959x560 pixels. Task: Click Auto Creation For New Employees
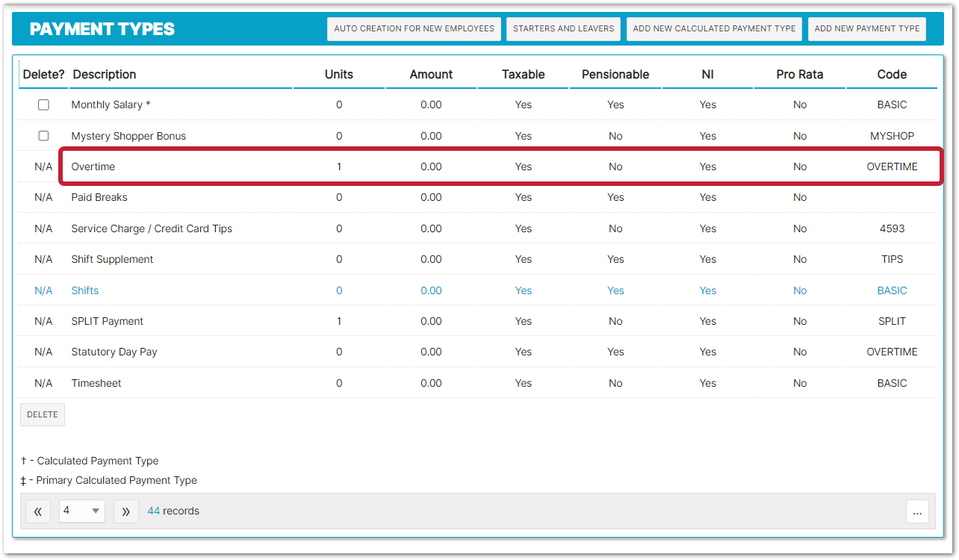414,29
